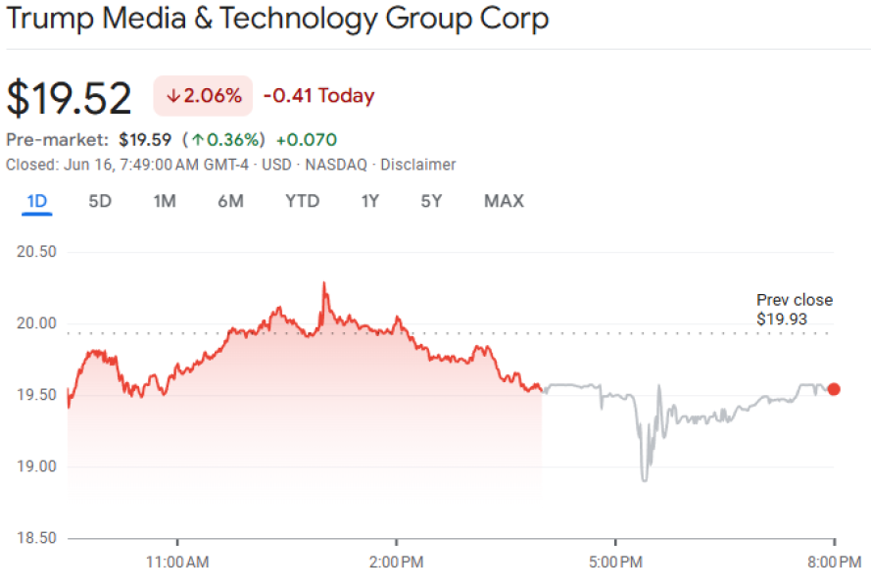Click the 2:00 PM time axis label
The image size is (871, 588).
(397, 563)
